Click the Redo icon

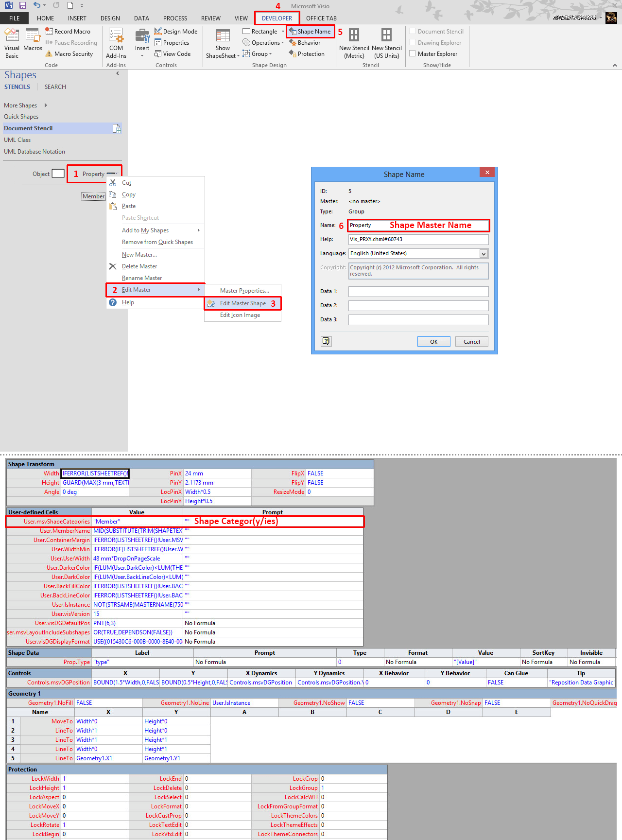(x=56, y=5)
